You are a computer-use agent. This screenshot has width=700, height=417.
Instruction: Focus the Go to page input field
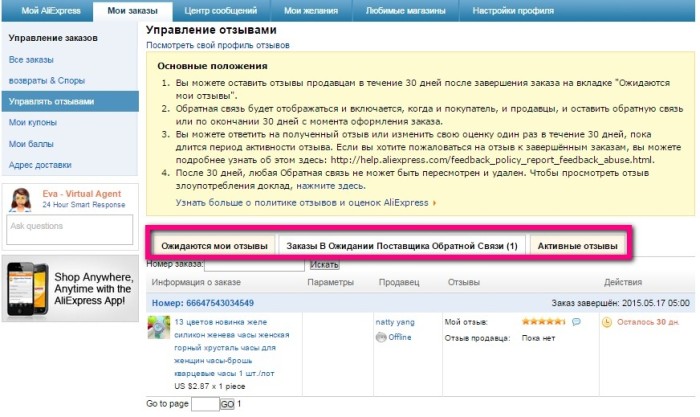point(205,404)
